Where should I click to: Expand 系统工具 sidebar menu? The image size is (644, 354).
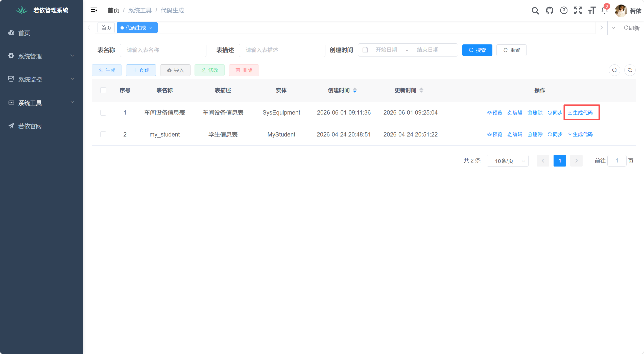(42, 103)
